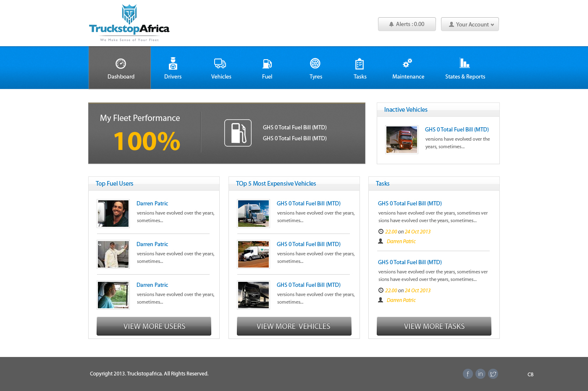588x391 pixels.
Task: Click the Fuel pump navigation icon
Action: [267, 63]
